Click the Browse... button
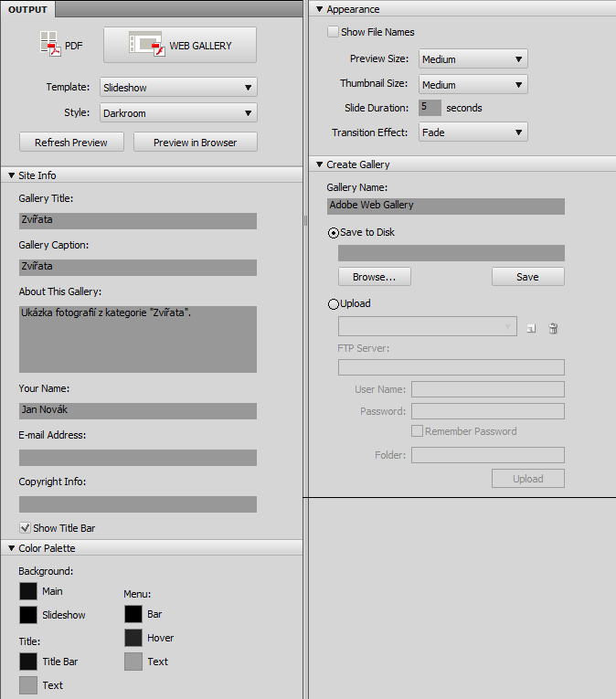This screenshot has height=699, width=616. (374, 277)
